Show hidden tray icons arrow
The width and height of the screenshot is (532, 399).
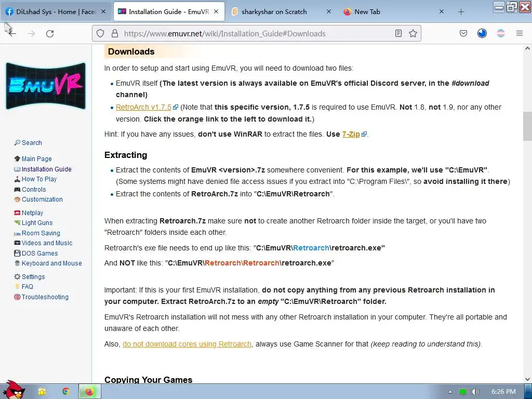click(450, 392)
